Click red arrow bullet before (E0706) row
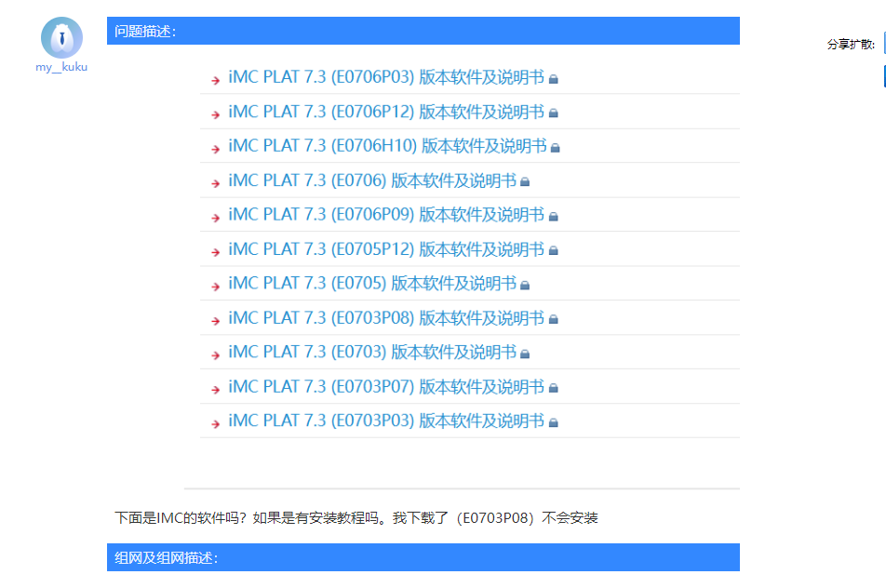This screenshot has width=886, height=588. 215,183
